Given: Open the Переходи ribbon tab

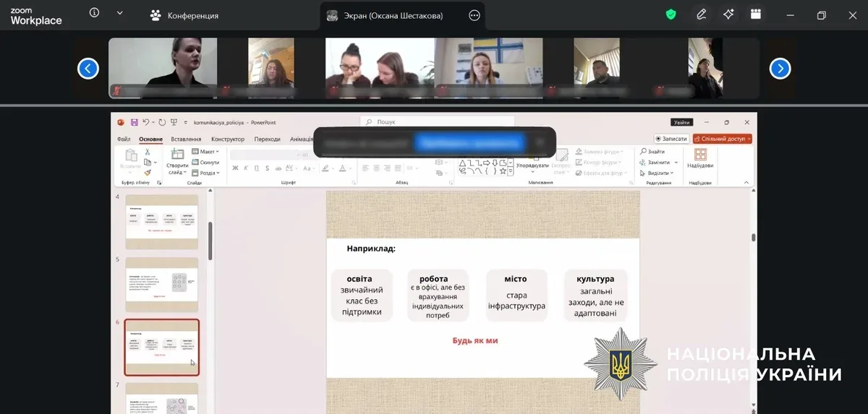Looking at the screenshot, I should [267, 139].
